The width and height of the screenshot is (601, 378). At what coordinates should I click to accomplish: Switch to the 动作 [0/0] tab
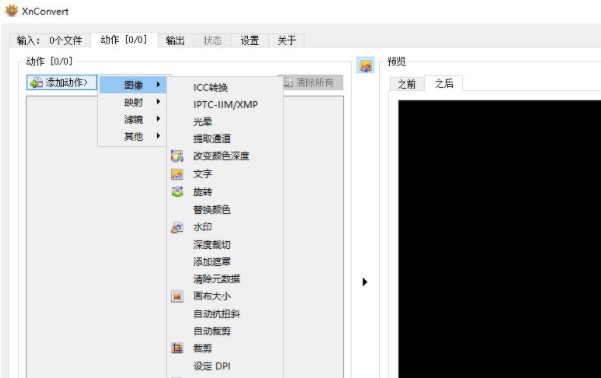(124, 39)
